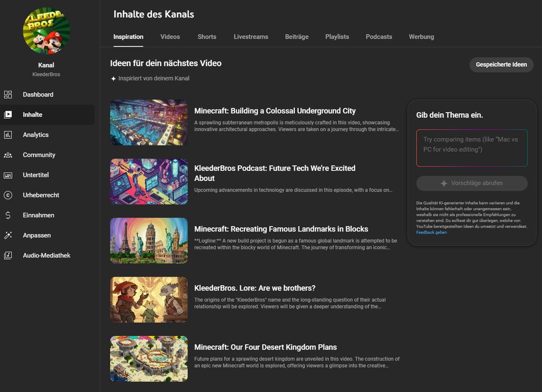Click description starting 'The origins of the "KleederBros" name'
Screen dimensions: 542x392
pos(290,303)
